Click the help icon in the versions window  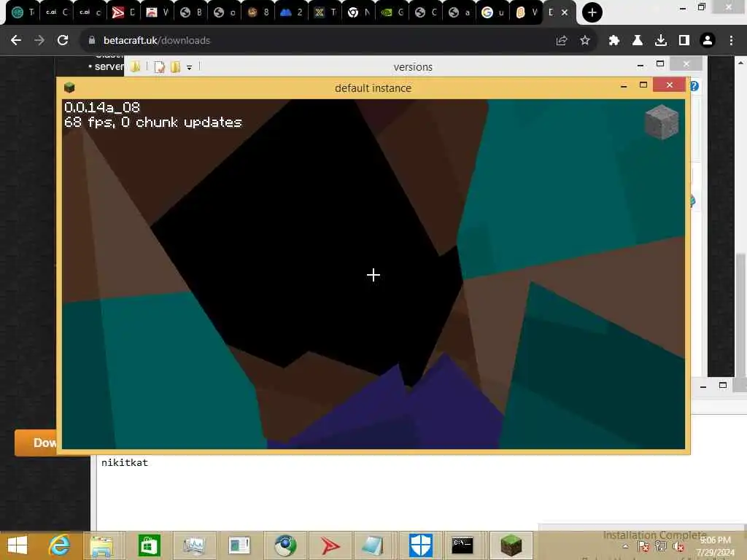coord(694,86)
